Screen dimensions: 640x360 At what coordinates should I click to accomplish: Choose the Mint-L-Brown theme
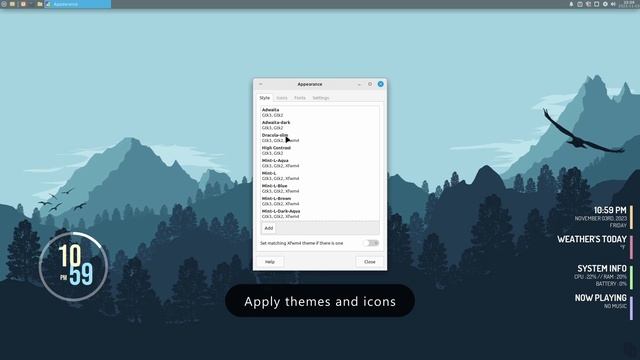(320, 201)
